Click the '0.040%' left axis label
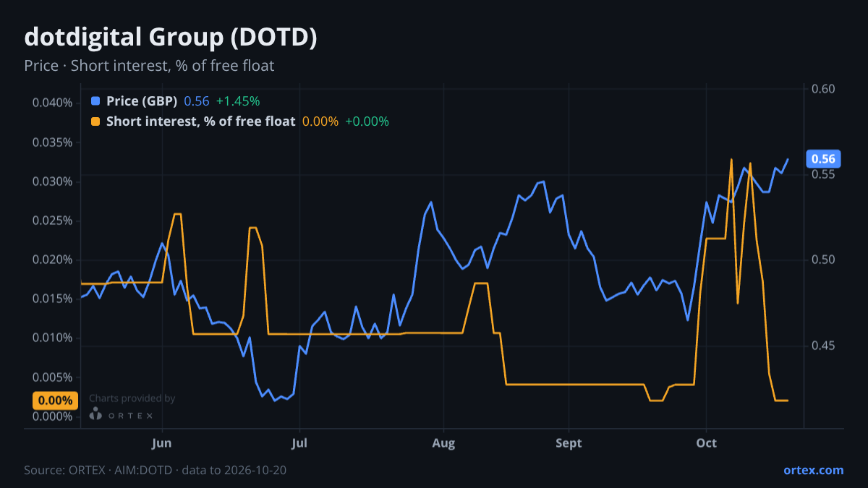 point(53,103)
